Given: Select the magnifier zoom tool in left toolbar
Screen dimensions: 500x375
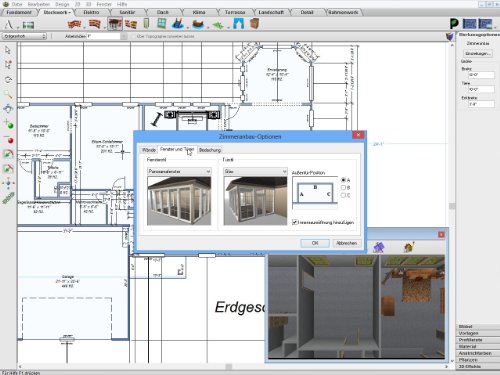Looking at the screenshot, I should (x=8, y=95).
